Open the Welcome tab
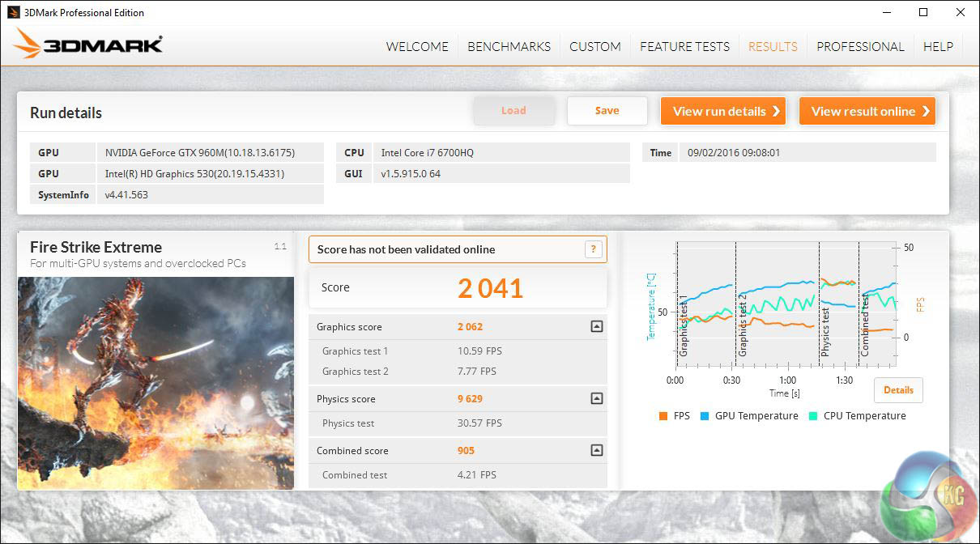Viewport: 980px width, 544px height. [417, 46]
